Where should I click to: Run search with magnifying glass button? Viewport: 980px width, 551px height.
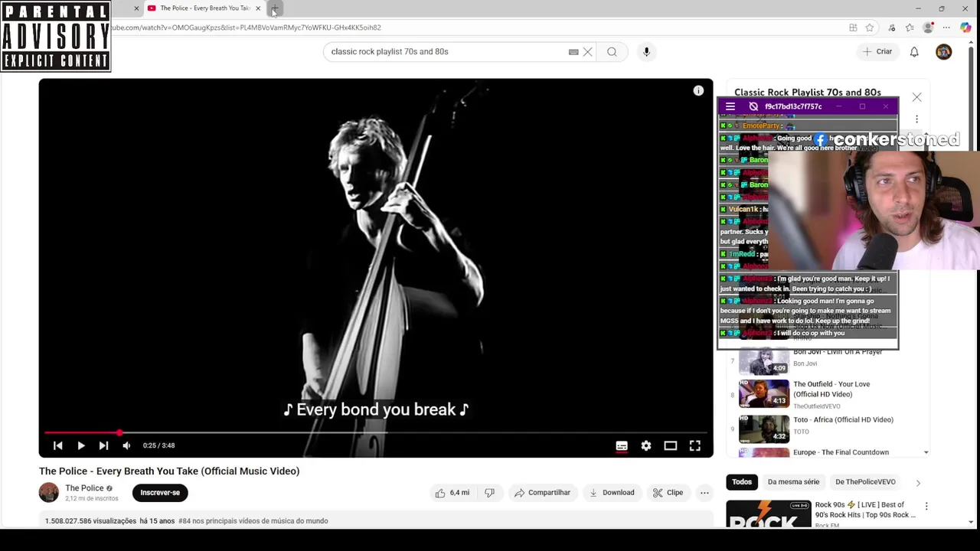(612, 52)
